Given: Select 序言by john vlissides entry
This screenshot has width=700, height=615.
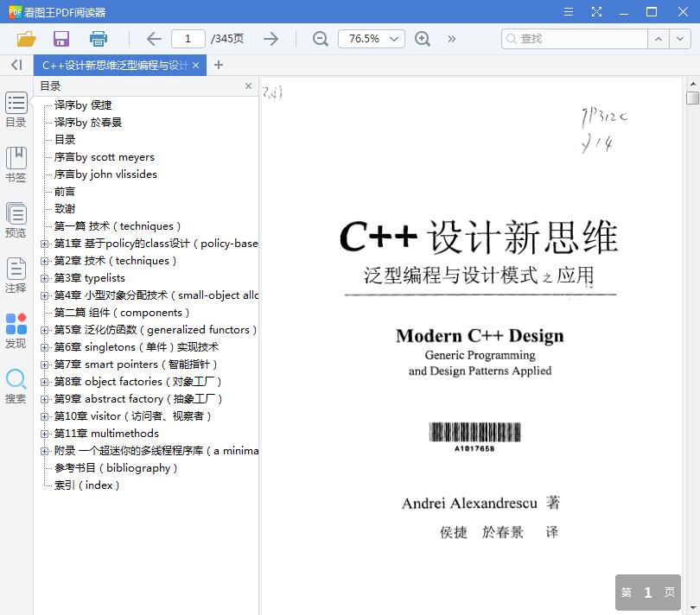Looking at the screenshot, I should [105, 174].
